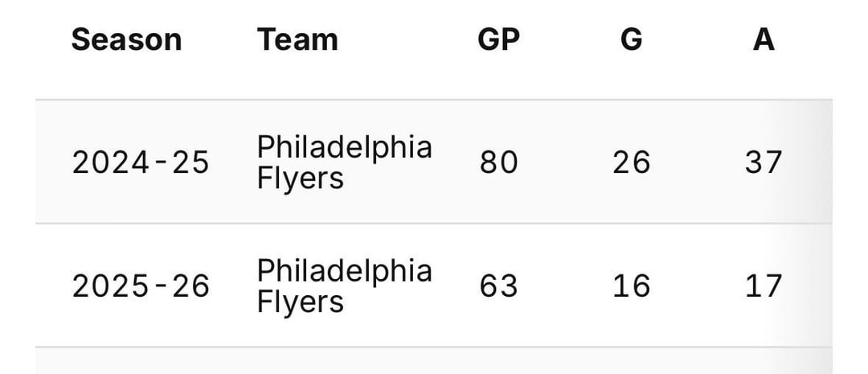Select the 37 assists value

(x=764, y=162)
